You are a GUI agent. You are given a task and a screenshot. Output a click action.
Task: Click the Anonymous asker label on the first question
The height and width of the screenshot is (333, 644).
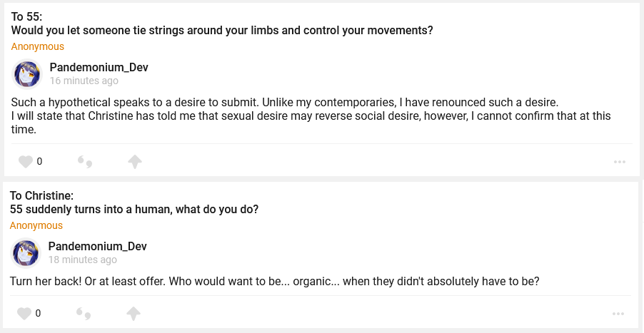point(37,46)
